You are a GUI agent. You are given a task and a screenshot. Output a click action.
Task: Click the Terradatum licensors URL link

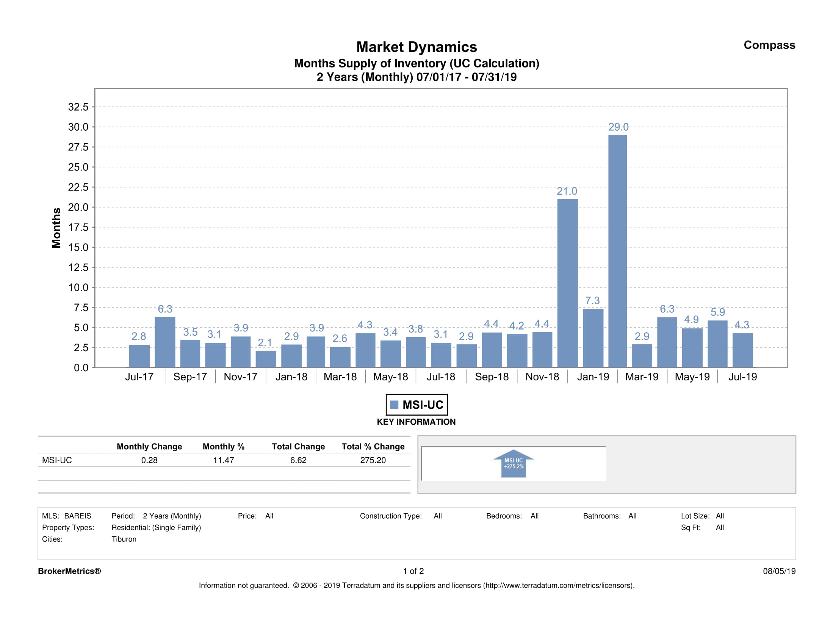[x=558, y=585]
